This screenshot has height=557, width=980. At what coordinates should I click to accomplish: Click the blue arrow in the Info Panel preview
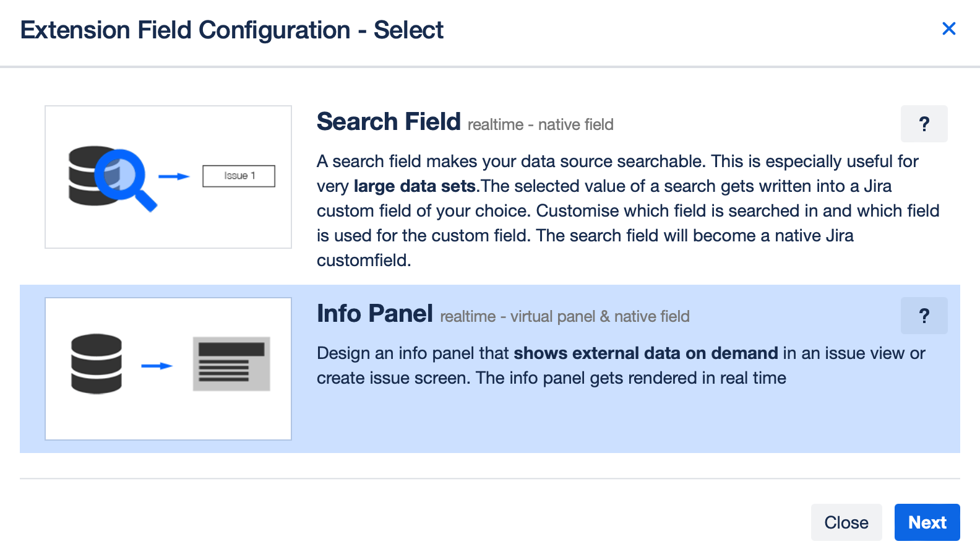pos(156,365)
